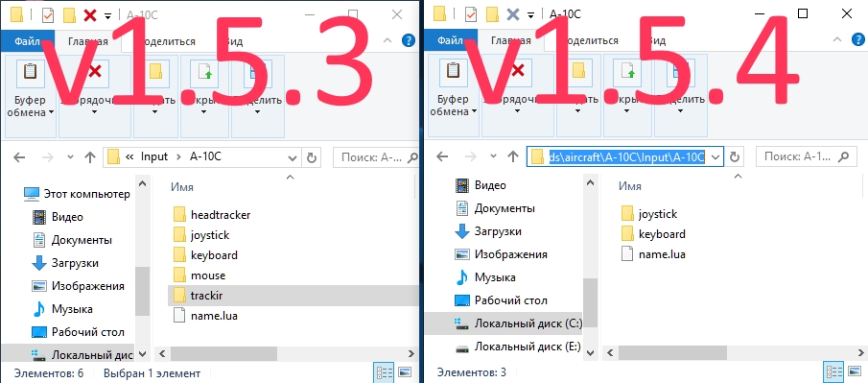The height and width of the screenshot is (383, 868).
Task: Select name.lua file in left v1.5.3 window
Action: coord(205,316)
